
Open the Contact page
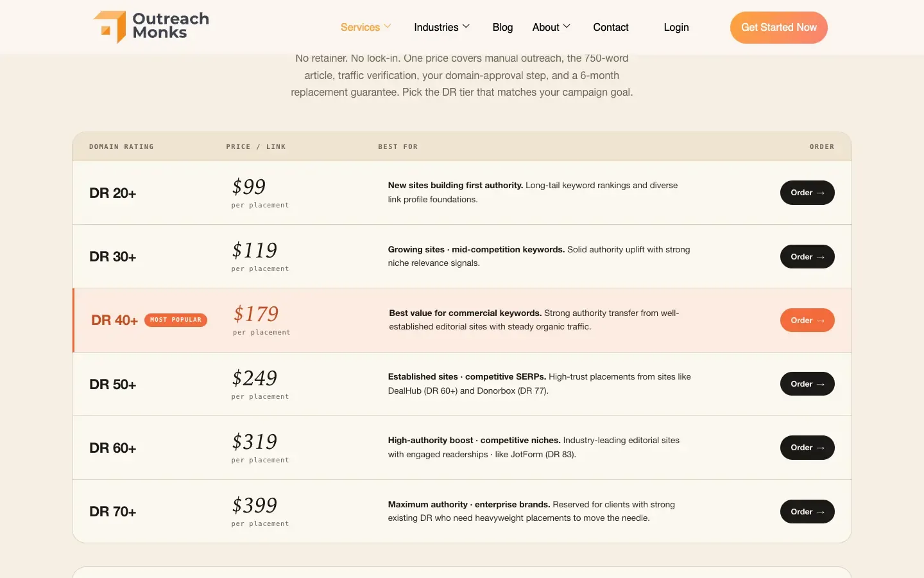[x=611, y=27]
